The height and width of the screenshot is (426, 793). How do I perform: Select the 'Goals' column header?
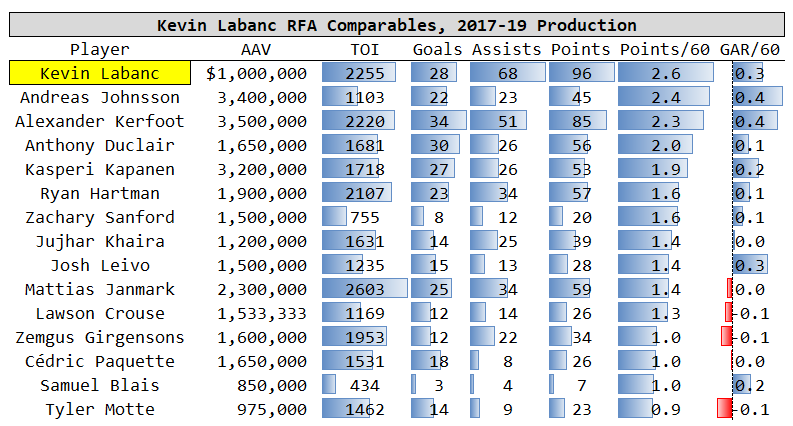[437, 50]
